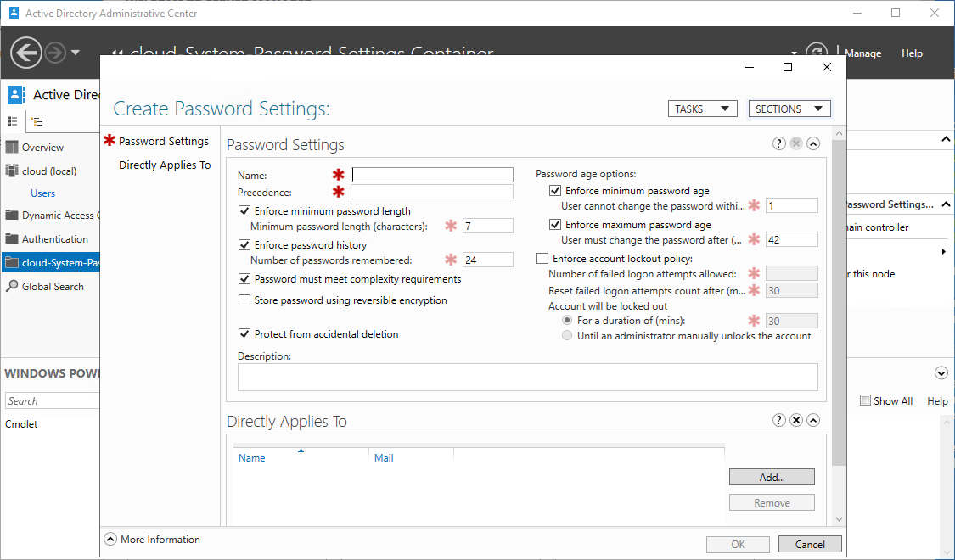This screenshot has width=955, height=560.
Task: Click the minimum password age value field
Action: (791, 205)
